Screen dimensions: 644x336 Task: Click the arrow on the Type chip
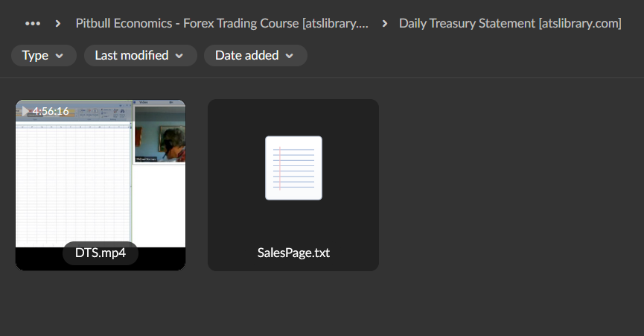pos(60,56)
